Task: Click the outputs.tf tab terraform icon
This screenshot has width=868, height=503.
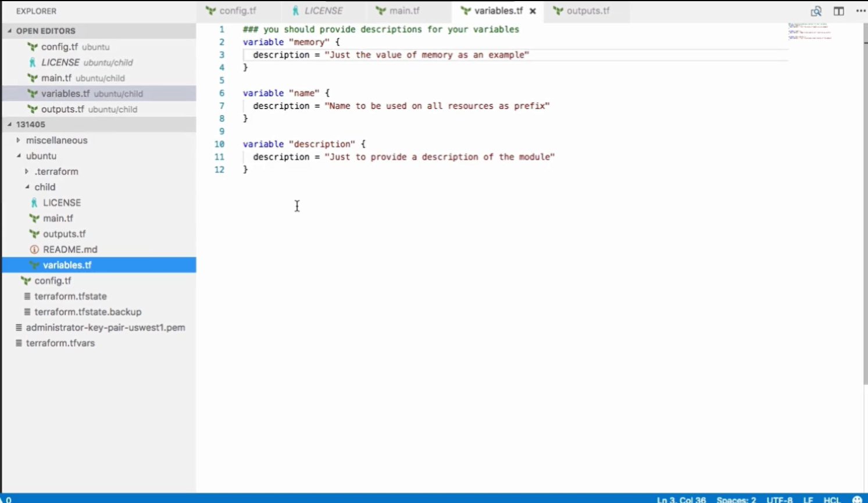Action: coord(558,11)
